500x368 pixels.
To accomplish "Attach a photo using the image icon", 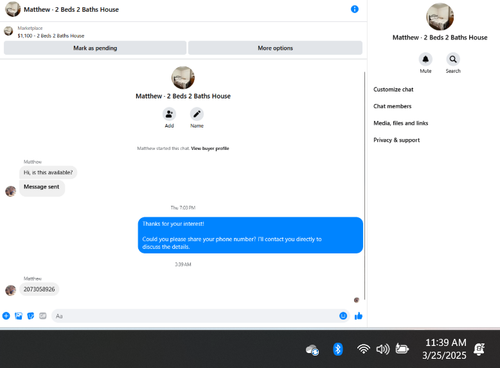I will point(18,316).
